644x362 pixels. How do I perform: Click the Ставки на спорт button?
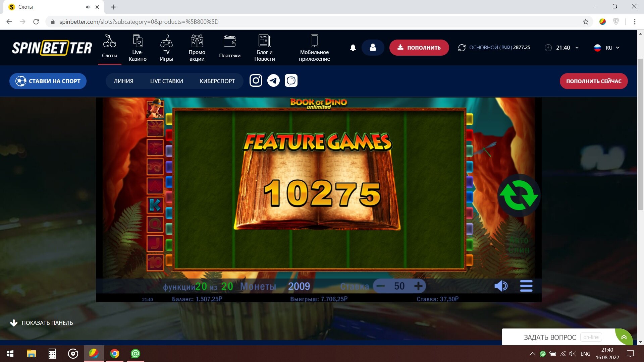[48, 81]
